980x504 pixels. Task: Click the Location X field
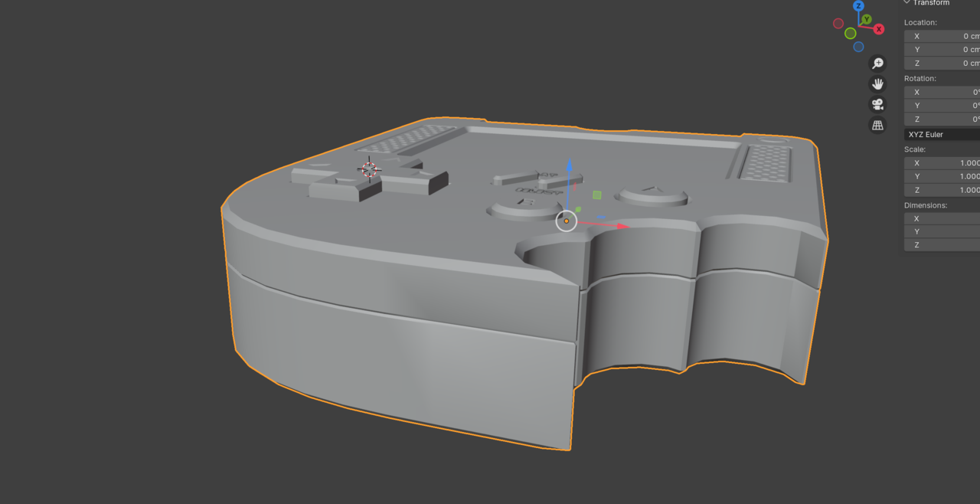pos(942,36)
